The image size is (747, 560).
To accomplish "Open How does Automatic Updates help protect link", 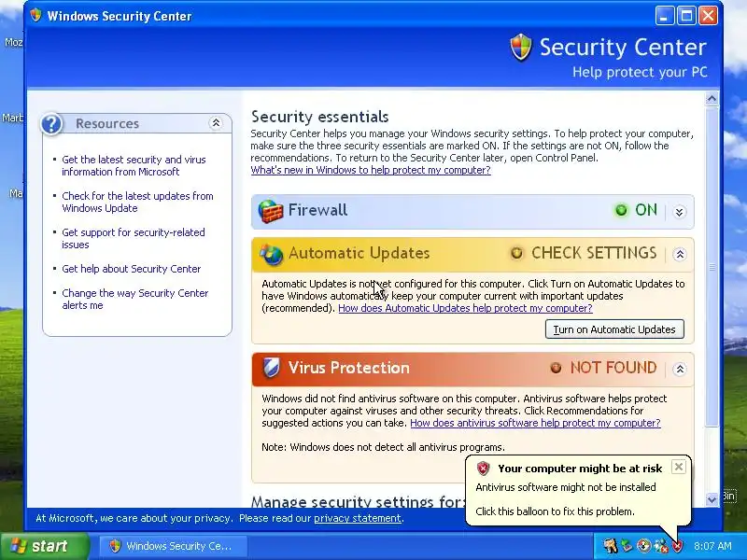I will point(465,308).
